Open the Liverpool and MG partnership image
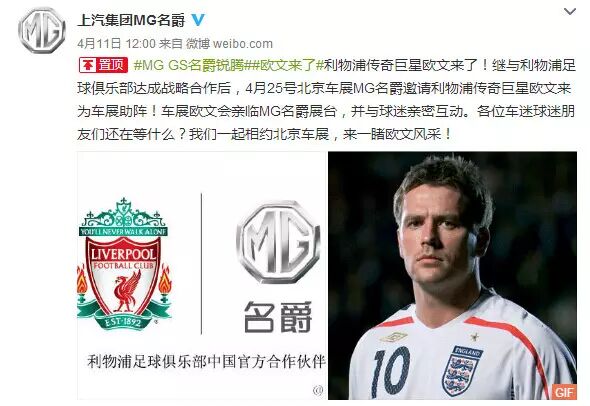Image resolution: width=590 pixels, height=406 pixels. [x=201, y=275]
